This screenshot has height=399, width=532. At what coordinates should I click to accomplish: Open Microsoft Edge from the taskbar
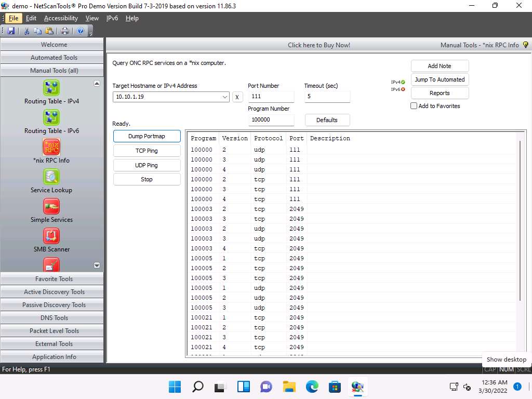[x=312, y=387]
